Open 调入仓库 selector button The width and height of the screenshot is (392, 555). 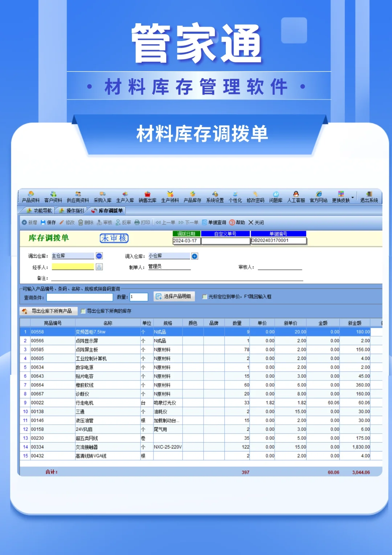195,256
